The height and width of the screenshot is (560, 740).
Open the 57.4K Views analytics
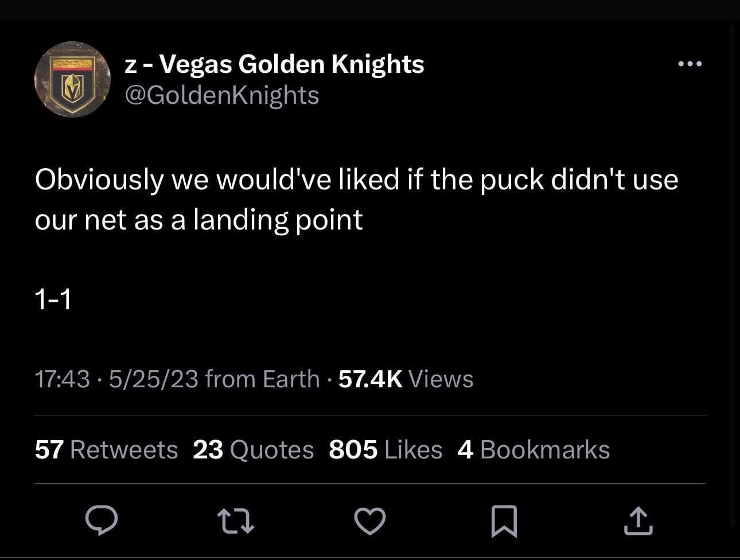tap(406, 379)
